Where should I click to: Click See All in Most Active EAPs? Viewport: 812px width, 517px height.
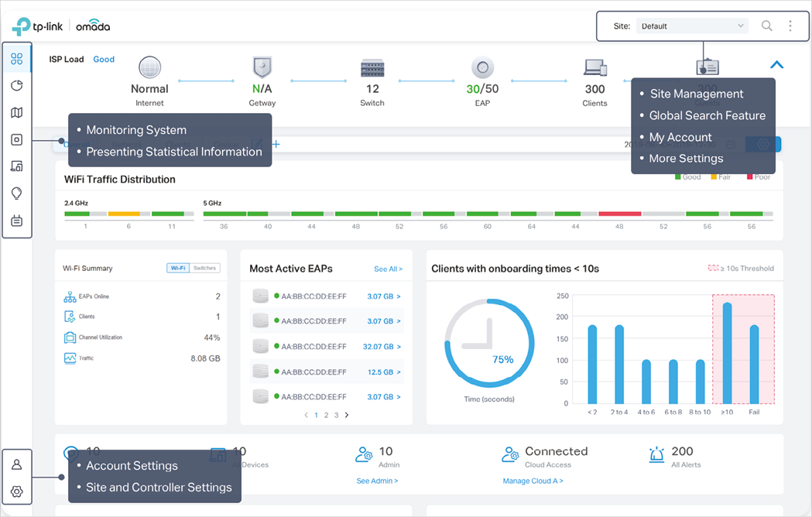point(388,269)
